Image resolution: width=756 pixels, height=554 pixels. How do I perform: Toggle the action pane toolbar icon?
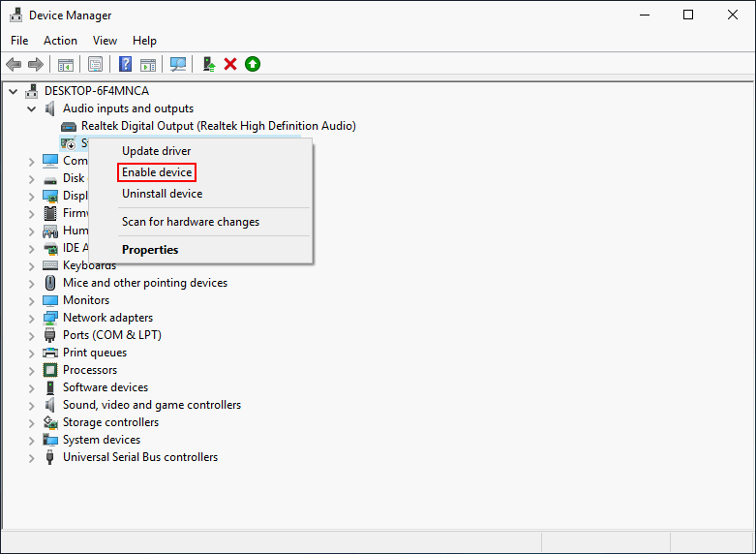pyautogui.click(x=148, y=64)
